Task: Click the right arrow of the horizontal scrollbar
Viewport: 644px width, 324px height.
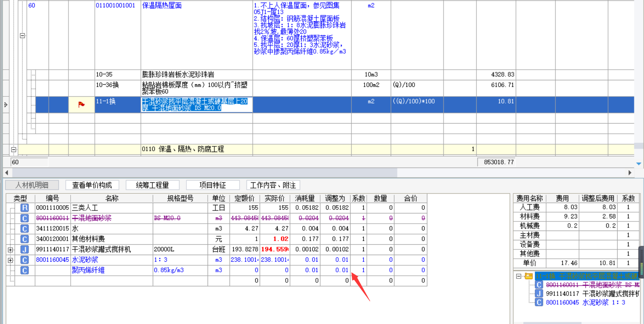Action: (x=630, y=173)
